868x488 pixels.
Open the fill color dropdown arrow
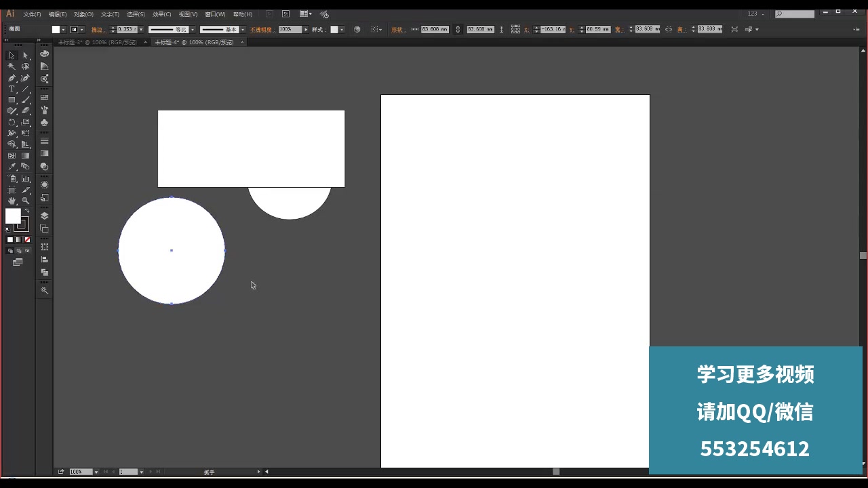(64, 29)
